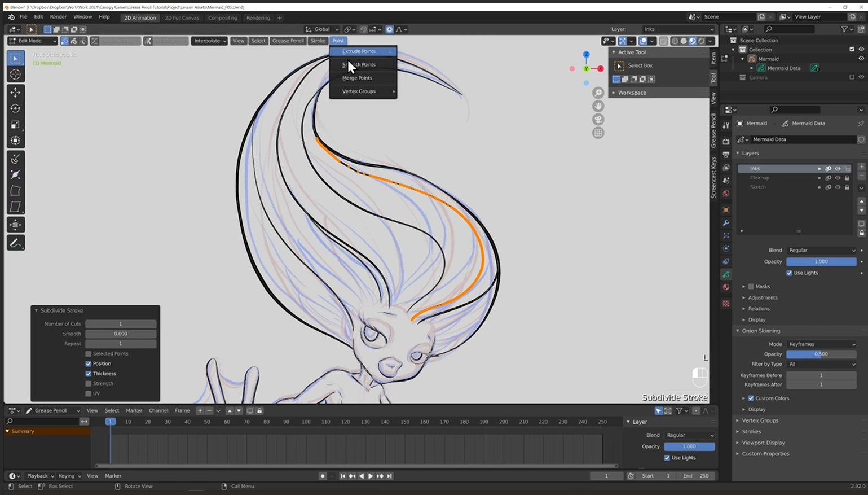This screenshot has height=495, width=868.
Task: Open the Blend mode dropdown in Layers
Action: click(821, 250)
